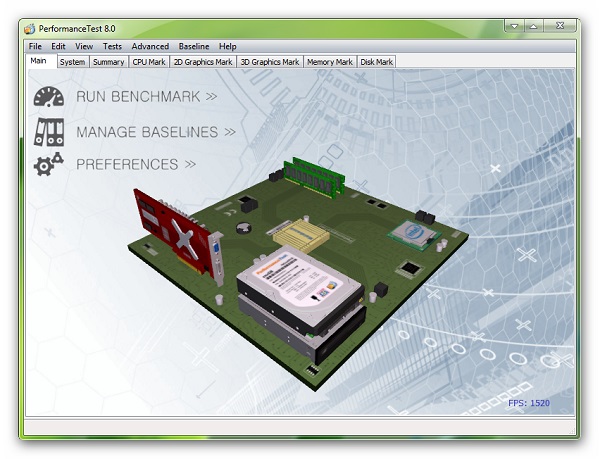
Task: Close the PerformanceTest window
Action: pyautogui.click(x=560, y=26)
